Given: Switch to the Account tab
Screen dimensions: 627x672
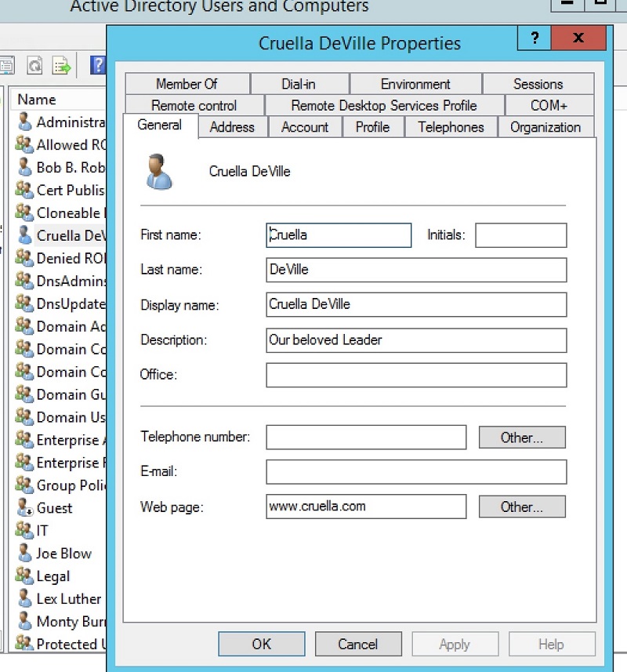Looking at the screenshot, I should 305,127.
